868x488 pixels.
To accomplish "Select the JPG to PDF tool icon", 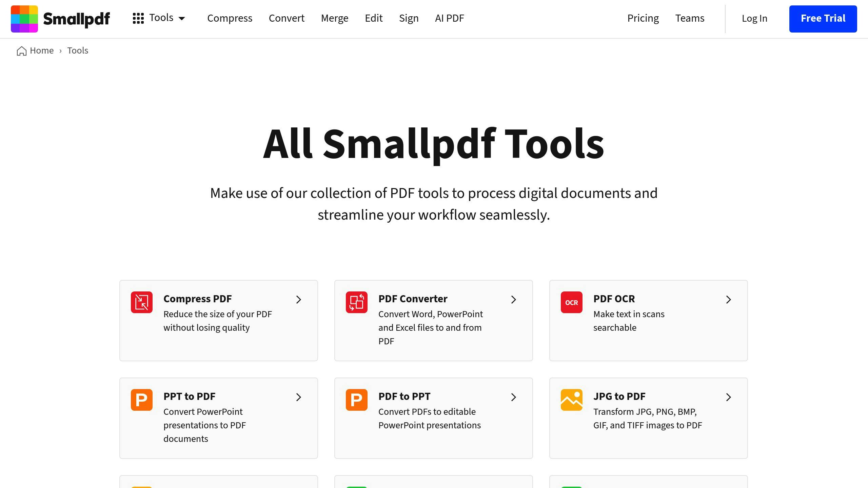I will [x=571, y=400].
